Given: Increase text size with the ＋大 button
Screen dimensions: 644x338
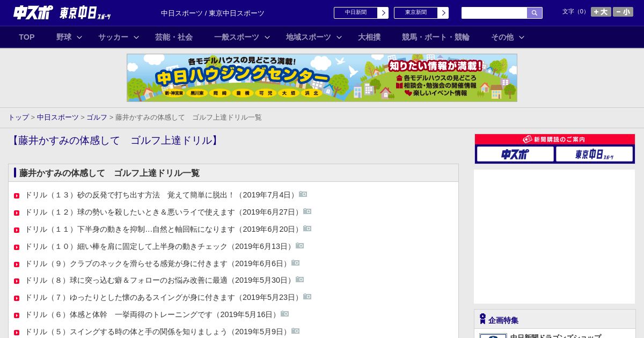Looking at the screenshot, I should [x=601, y=12].
